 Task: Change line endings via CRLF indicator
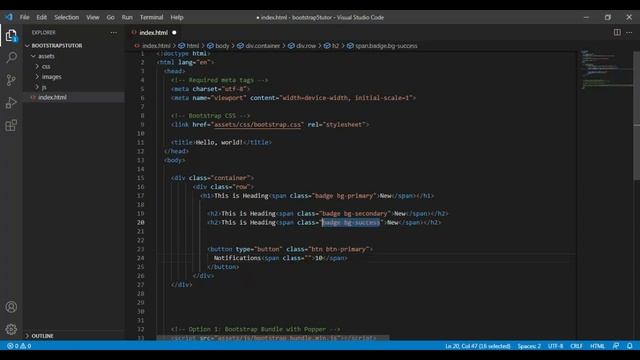coord(576,346)
